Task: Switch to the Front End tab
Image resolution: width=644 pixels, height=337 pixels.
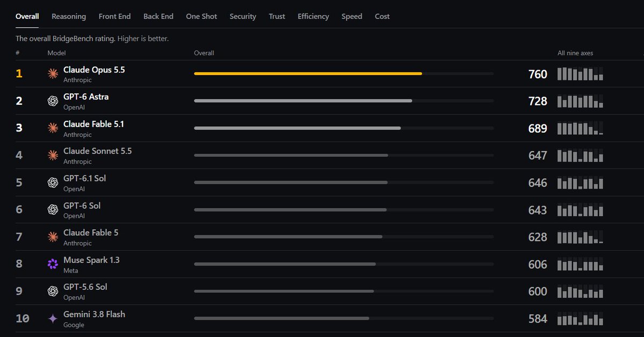Action: pyautogui.click(x=115, y=16)
